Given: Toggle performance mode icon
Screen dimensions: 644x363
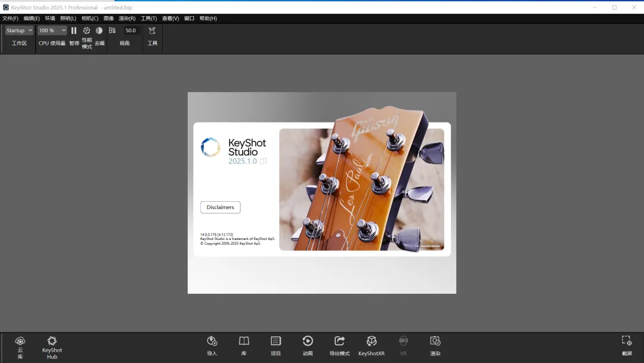Looking at the screenshot, I should pos(86,30).
